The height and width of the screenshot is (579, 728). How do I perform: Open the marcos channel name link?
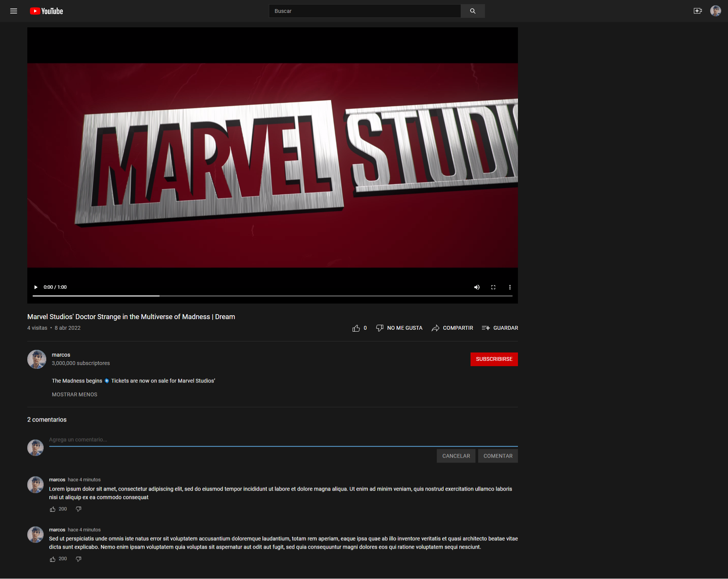tap(61, 355)
